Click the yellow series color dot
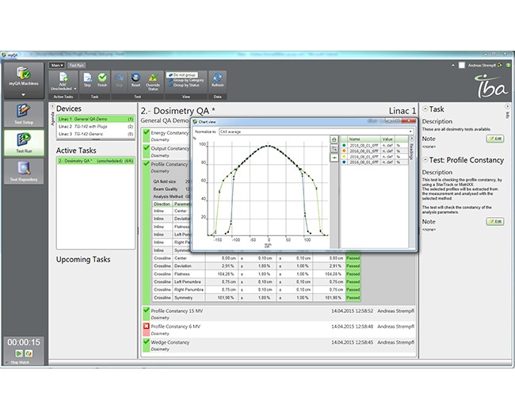The height and width of the screenshot is (420, 515). [x=344, y=156]
